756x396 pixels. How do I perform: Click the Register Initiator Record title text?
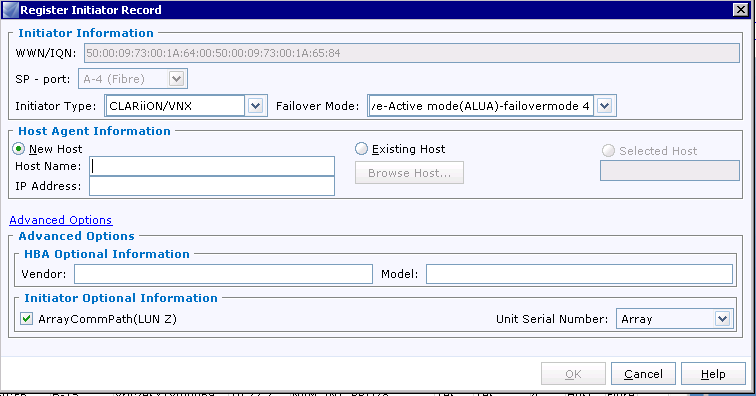coord(91,10)
